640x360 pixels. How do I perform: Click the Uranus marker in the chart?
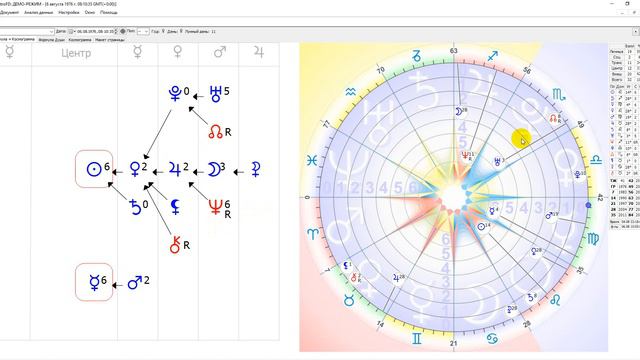(x=498, y=162)
